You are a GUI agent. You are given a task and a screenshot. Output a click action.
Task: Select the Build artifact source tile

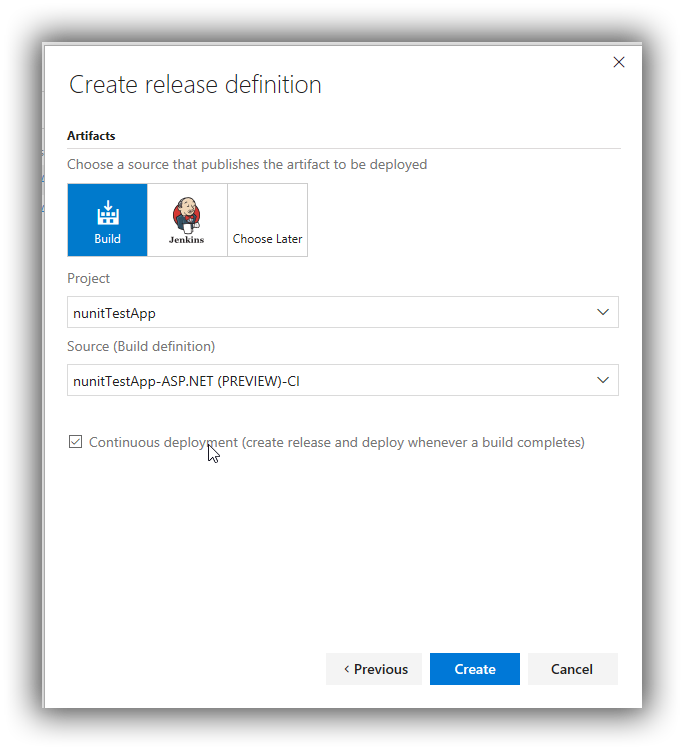coord(107,220)
